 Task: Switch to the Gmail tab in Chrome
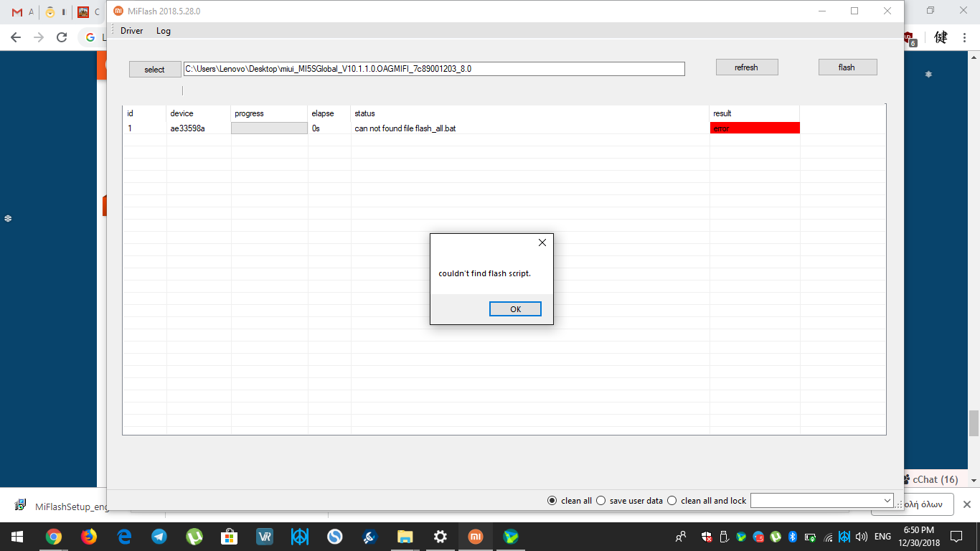click(22, 12)
